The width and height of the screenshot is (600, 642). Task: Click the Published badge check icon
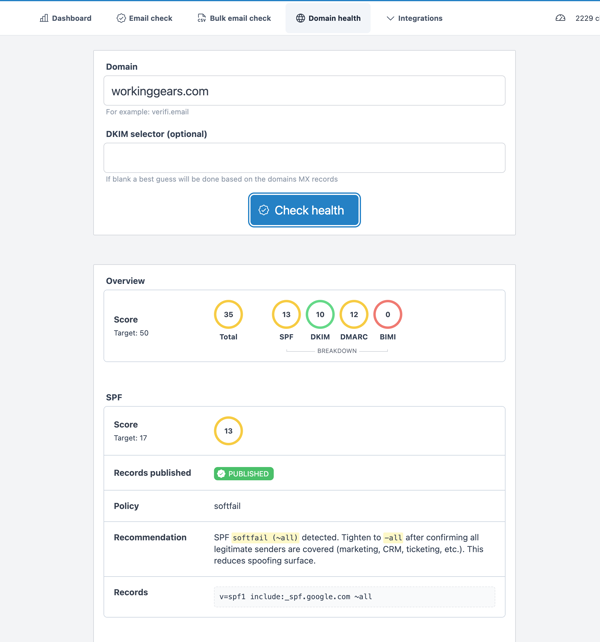pos(221,474)
